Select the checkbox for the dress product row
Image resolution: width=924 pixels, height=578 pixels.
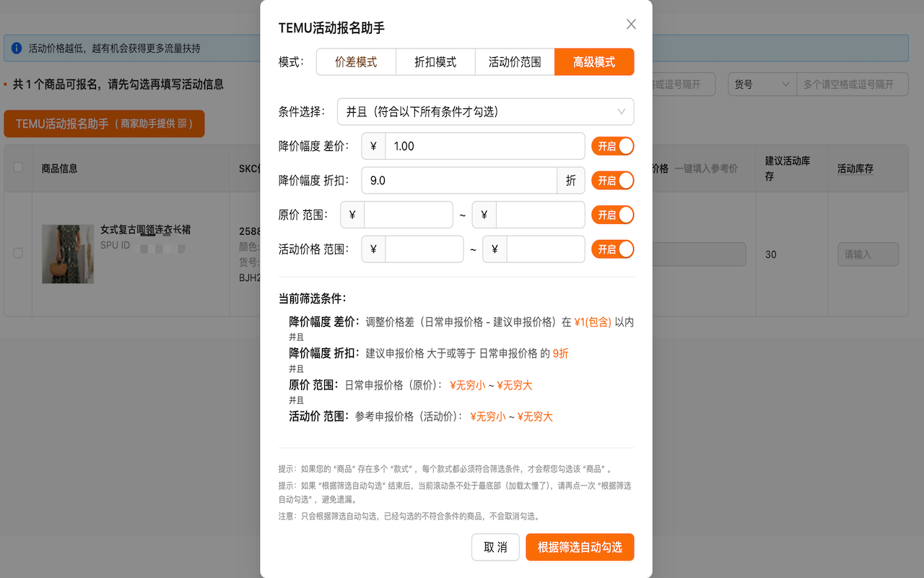[x=18, y=254]
